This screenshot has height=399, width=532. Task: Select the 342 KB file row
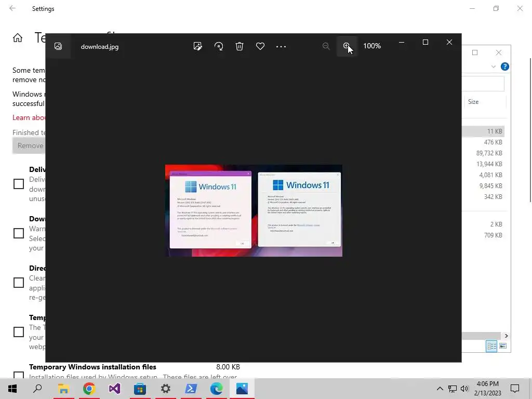(x=483, y=196)
